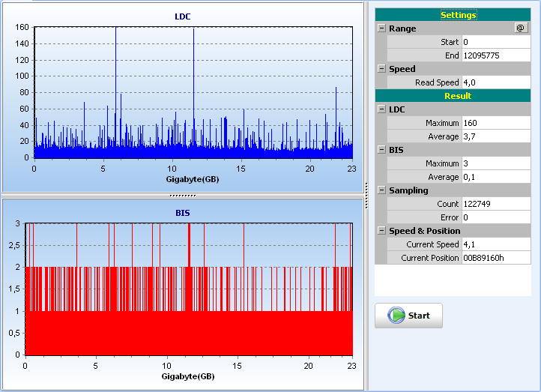Viewport: 541px width, 392px height.
Task: Click the green Start play icon
Action: click(x=396, y=315)
